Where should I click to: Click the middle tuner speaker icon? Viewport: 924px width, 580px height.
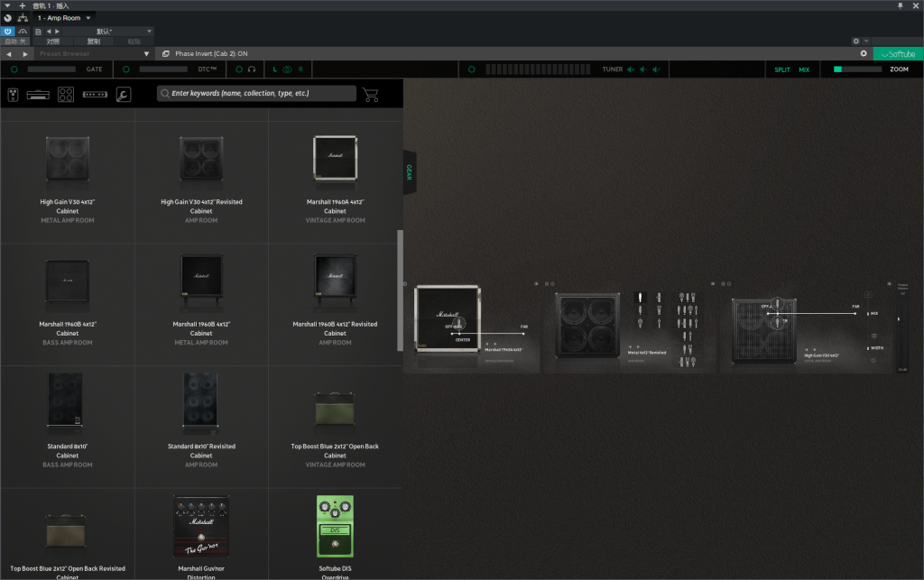click(643, 69)
